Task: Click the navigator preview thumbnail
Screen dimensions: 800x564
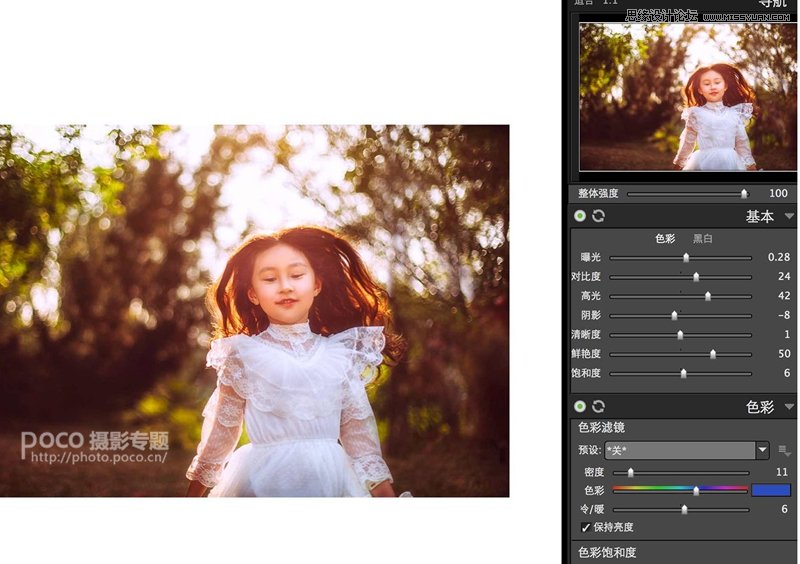Action: pyautogui.click(x=687, y=96)
